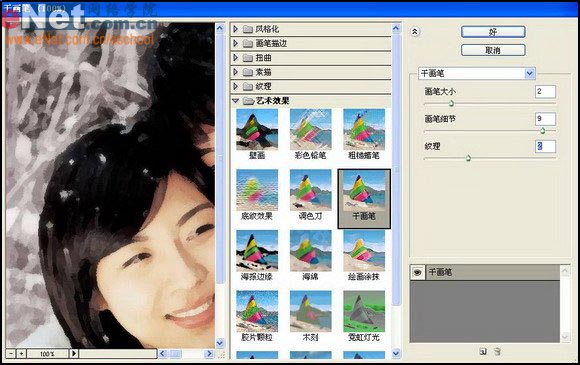The image size is (580, 365).
Task: Click the 素描 folder icon
Action: click(x=248, y=72)
